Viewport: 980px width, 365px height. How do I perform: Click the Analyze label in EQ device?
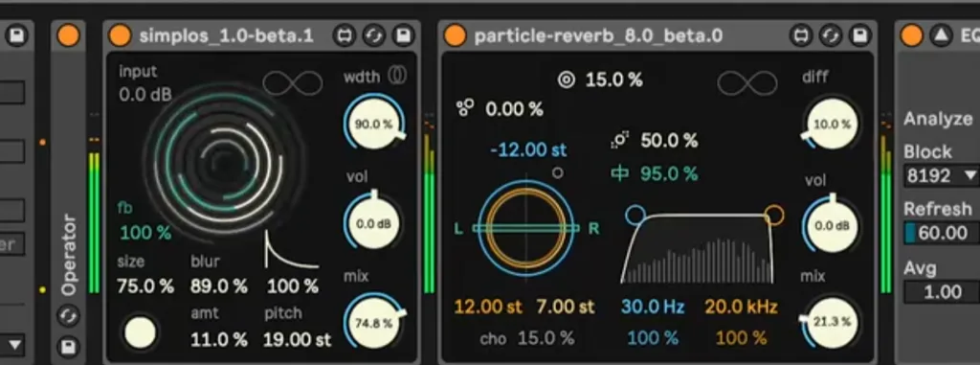coord(938,119)
